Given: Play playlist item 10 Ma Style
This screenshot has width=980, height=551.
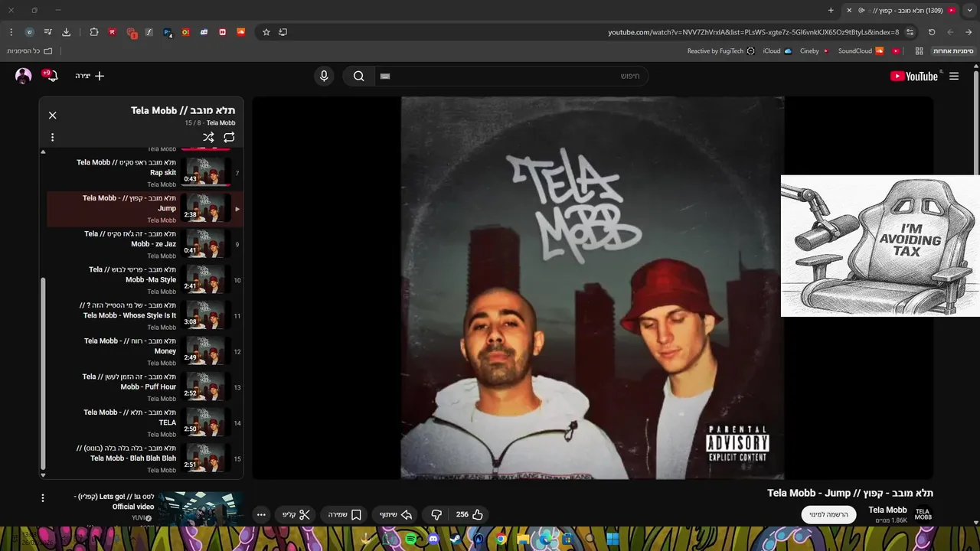Looking at the screenshot, I should pos(145,280).
